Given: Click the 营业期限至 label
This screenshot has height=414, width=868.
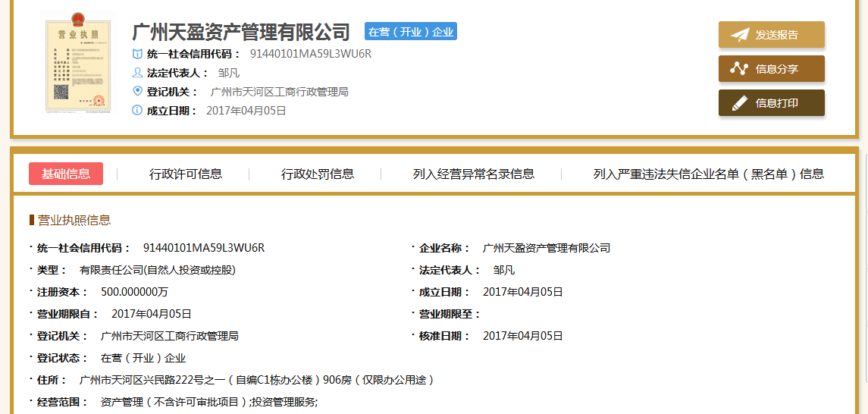Looking at the screenshot, I should click(449, 314).
